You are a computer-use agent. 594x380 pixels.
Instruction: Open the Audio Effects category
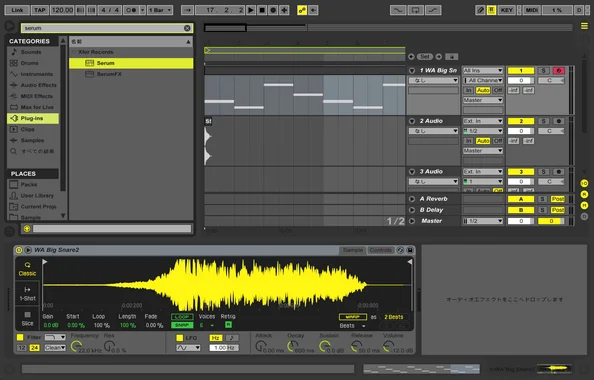click(x=38, y=85)
